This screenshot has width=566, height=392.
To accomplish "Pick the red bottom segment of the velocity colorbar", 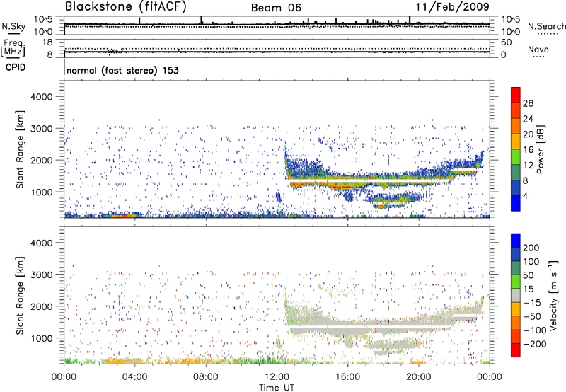I will [x=516, y=350].
